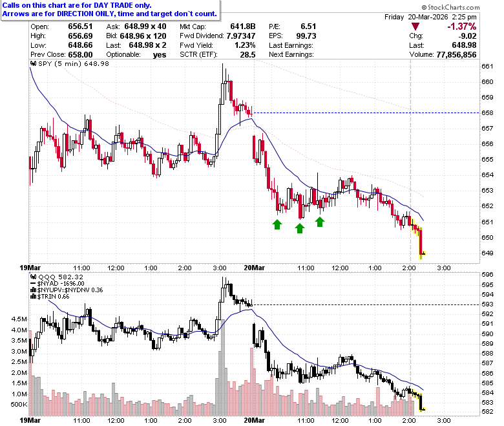Click the Optionable value yes
Screen dimensions: 504x426
(160, 55)
